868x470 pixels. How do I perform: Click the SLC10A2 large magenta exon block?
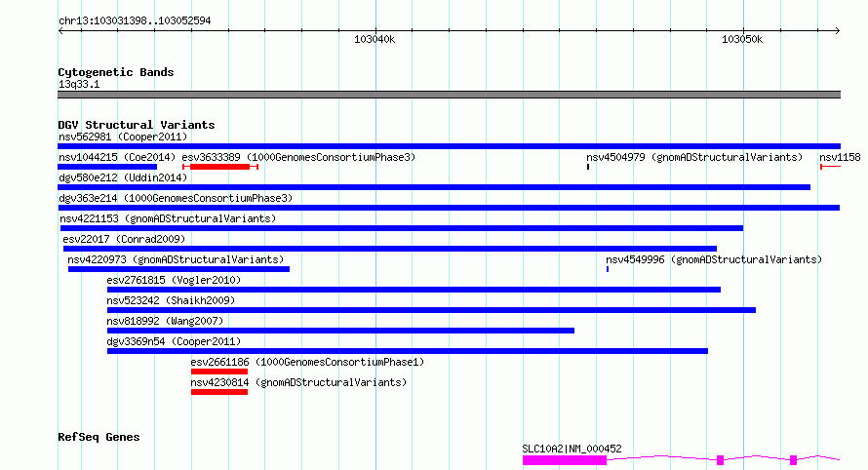pos(565,460)
